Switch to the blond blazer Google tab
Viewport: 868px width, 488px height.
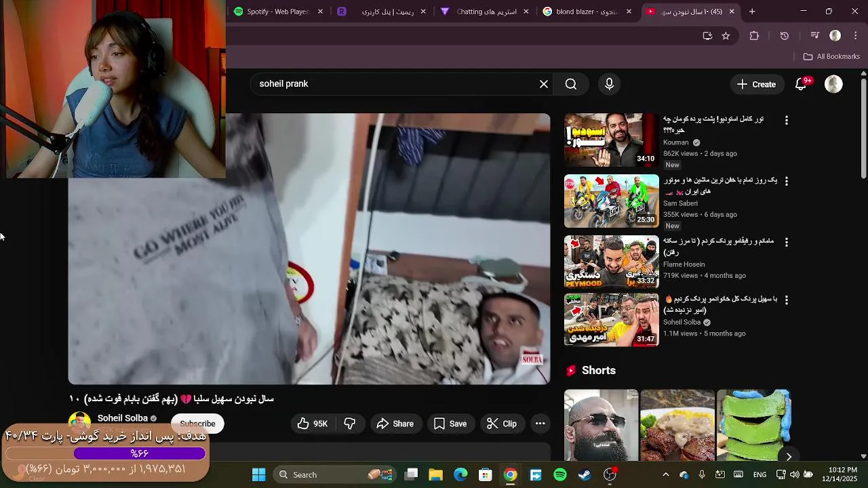[587, 12]
